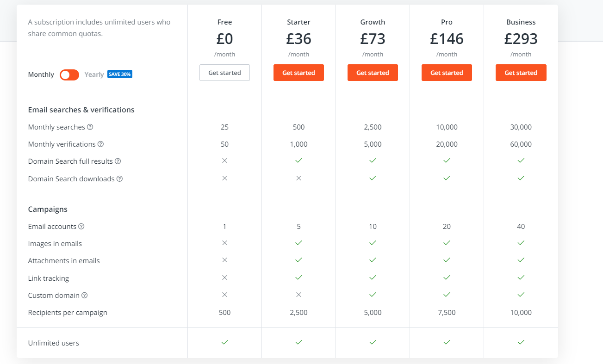Select Get started for Business plan
The height and width of the screenshot is (364, 603).
[521, 73]
